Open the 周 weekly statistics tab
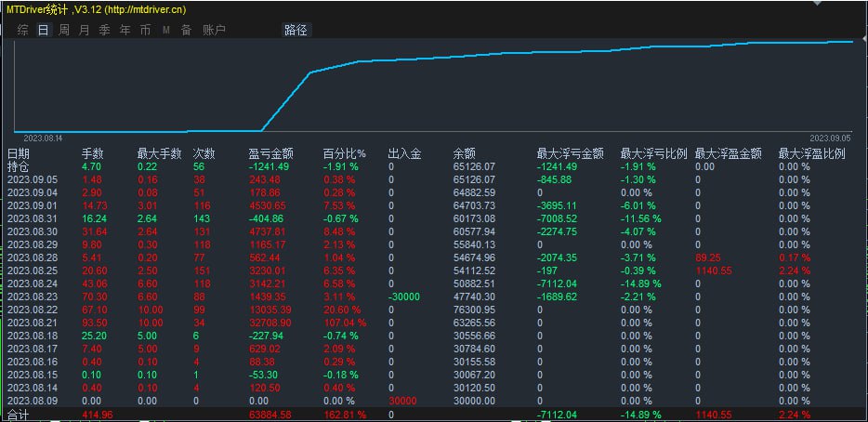 point(64,30)
